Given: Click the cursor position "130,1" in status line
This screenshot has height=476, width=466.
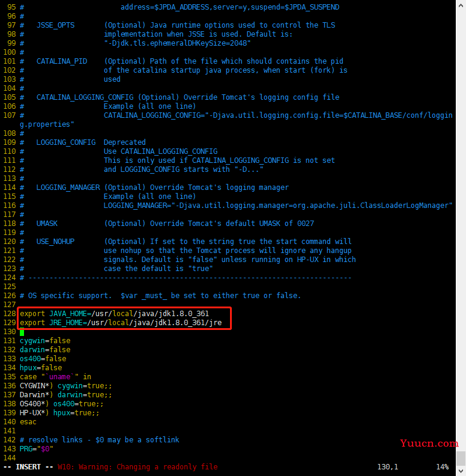Looking at the screenshot, I should point(387,467).
